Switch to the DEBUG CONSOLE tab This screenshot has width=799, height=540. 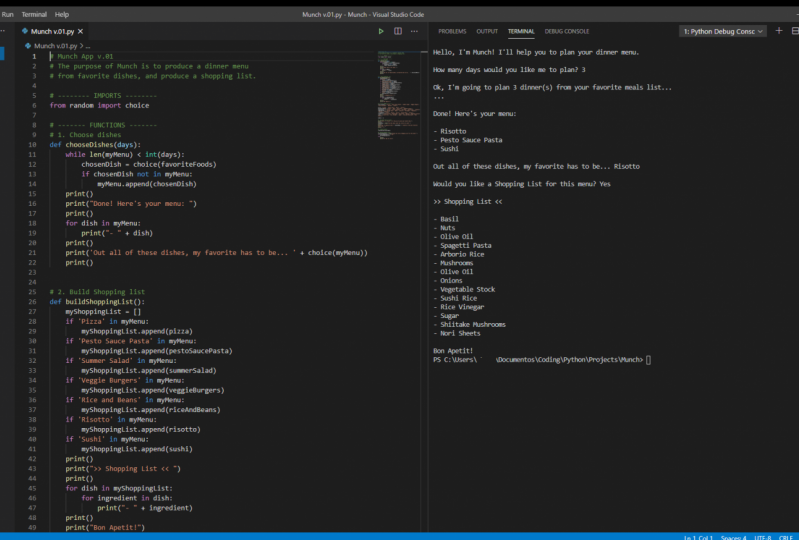point(567,31)
